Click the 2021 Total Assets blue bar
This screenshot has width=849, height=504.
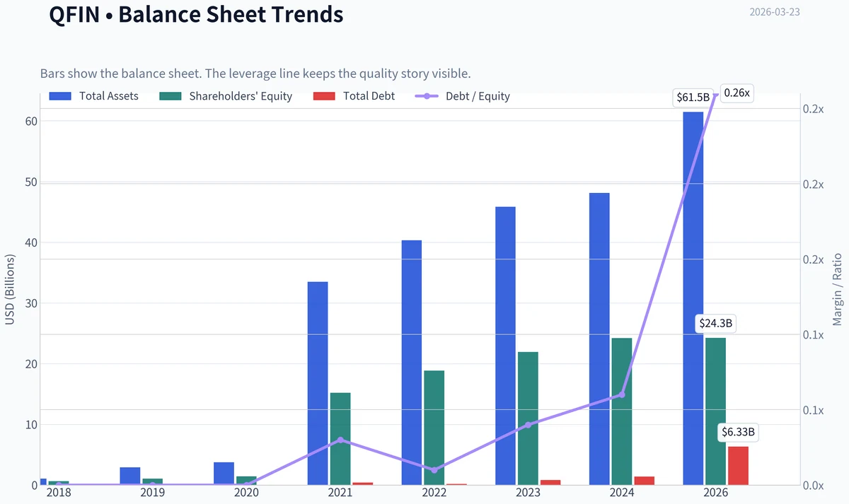point(318,383)
